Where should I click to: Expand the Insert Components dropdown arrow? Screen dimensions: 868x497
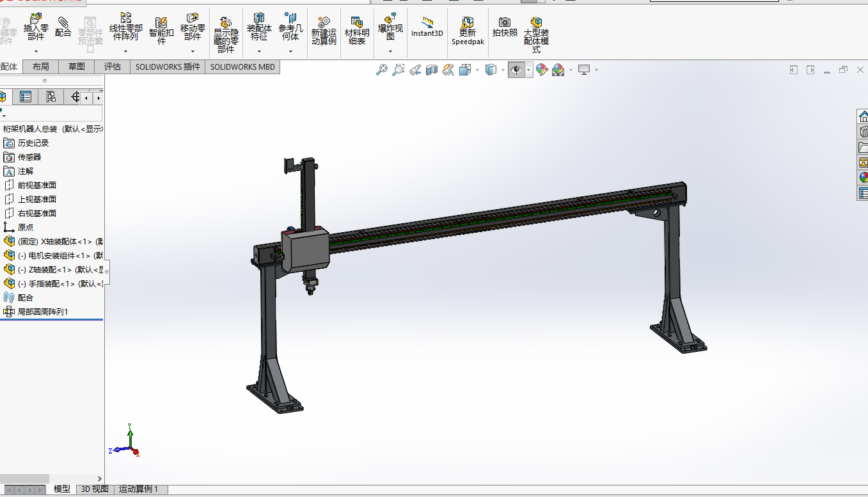(36, 51)
